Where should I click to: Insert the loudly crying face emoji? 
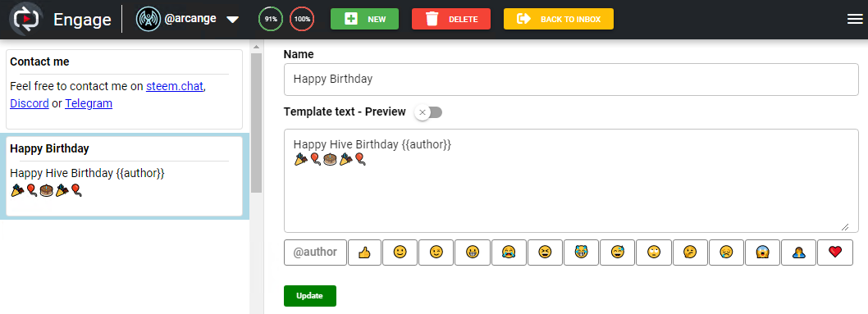509,253
